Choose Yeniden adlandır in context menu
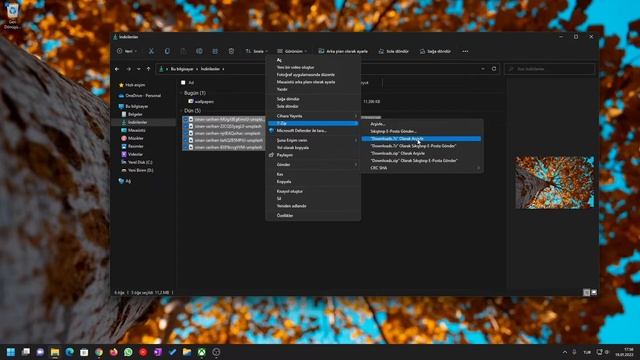This screenshot has height=360, width=640. pos(313,206)
